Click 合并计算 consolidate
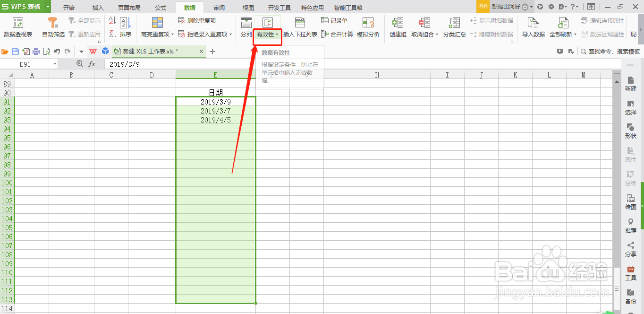Image resolution: width=644 pixels, height=314 pixels. [337, 34]
